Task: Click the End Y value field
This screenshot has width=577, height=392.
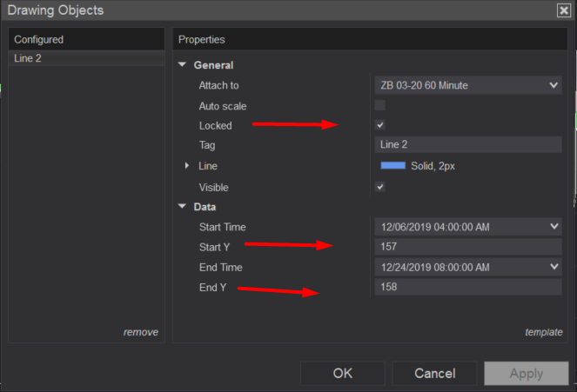Action: pyautogui.click(x=468, y=287)
